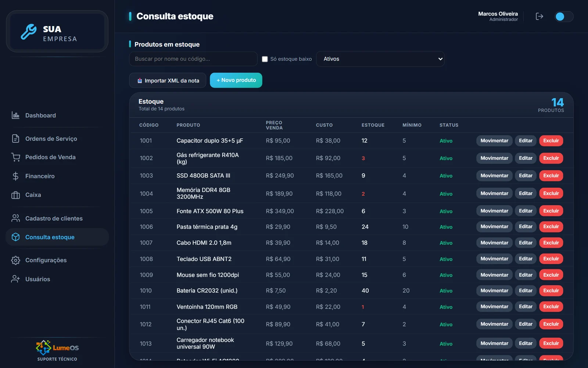
Task: Open Dashboard from the sidebar menu
Action: point(57,115)
